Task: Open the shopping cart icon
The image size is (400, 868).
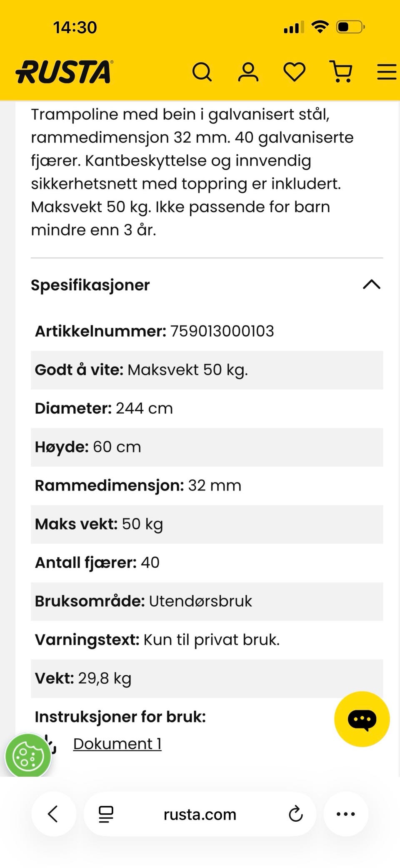Action: point(341,71)
